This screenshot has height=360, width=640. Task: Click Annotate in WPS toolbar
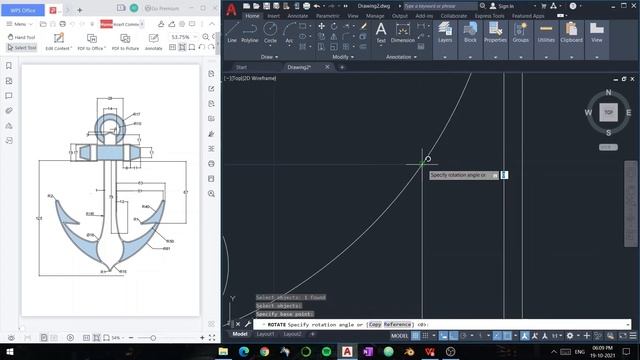coord(153,42)
